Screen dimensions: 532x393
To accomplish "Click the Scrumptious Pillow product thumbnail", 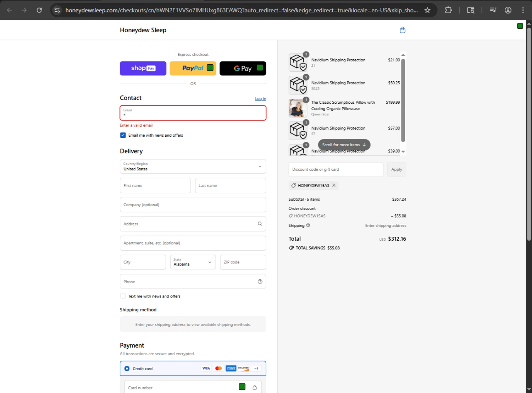I will point(298,108).
